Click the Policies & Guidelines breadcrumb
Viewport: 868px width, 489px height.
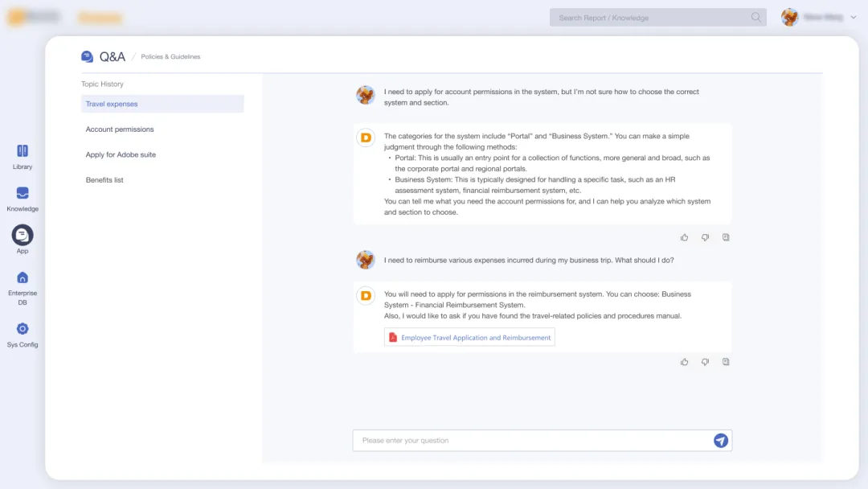pos(170,57)
